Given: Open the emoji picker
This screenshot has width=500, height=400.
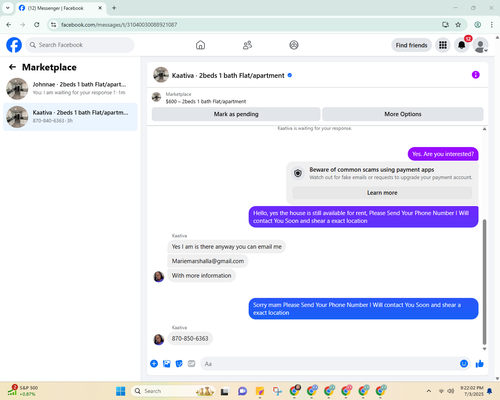Looking at the screenshot, I should point(464,364).
